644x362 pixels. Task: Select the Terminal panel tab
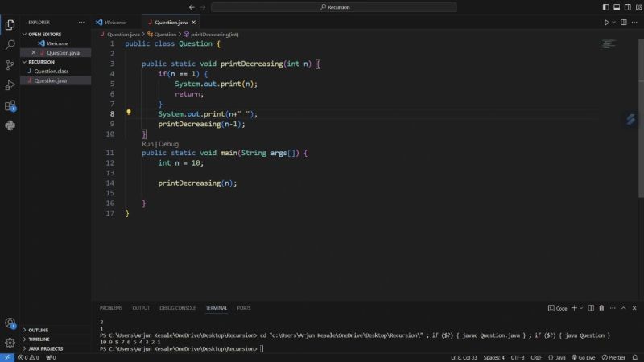point(217,308)
